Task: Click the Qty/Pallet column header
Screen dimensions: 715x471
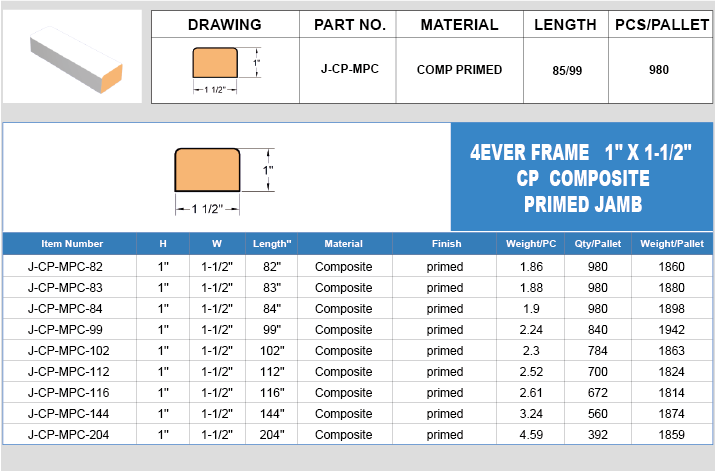Action: [x=597, y=244]
